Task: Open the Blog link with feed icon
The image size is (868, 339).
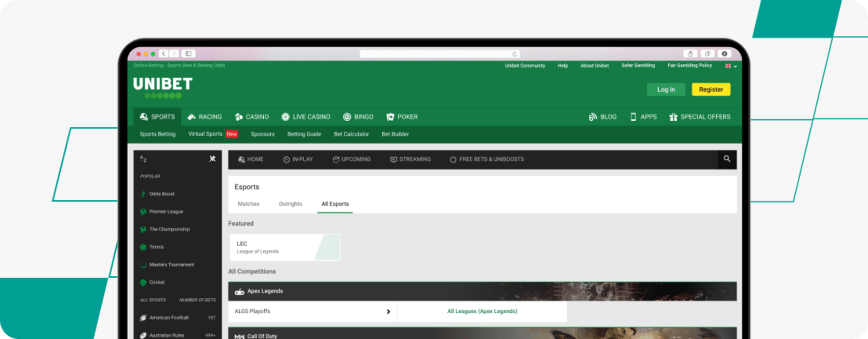Action: (x=602, y=117)
